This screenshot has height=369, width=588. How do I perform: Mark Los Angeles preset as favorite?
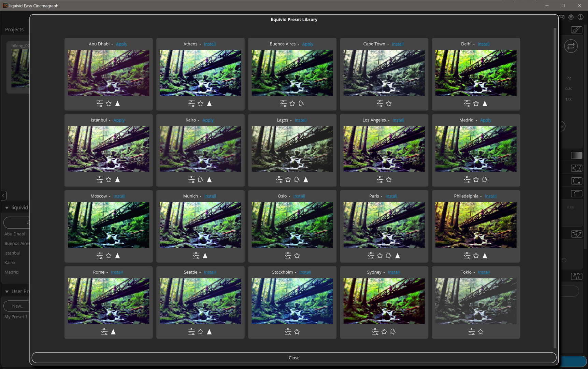coord(389,180)
